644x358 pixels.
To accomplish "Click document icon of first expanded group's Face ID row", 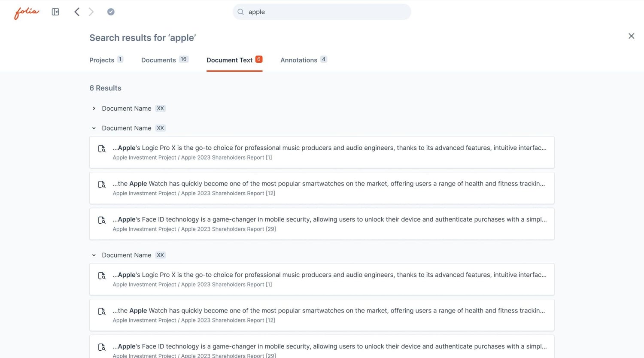I will pos(102,220).
